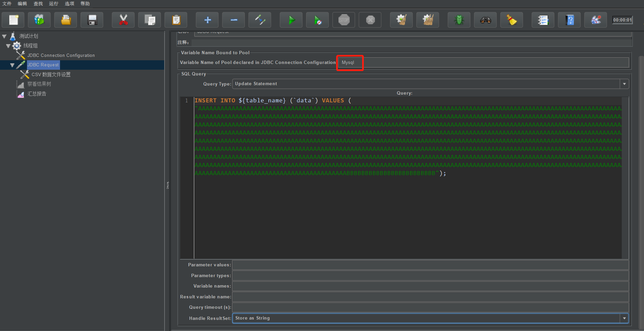Open the Query Type dropdown
This screenshot has height=331, width=644.
pyautogui.click(x=624, y=84)
